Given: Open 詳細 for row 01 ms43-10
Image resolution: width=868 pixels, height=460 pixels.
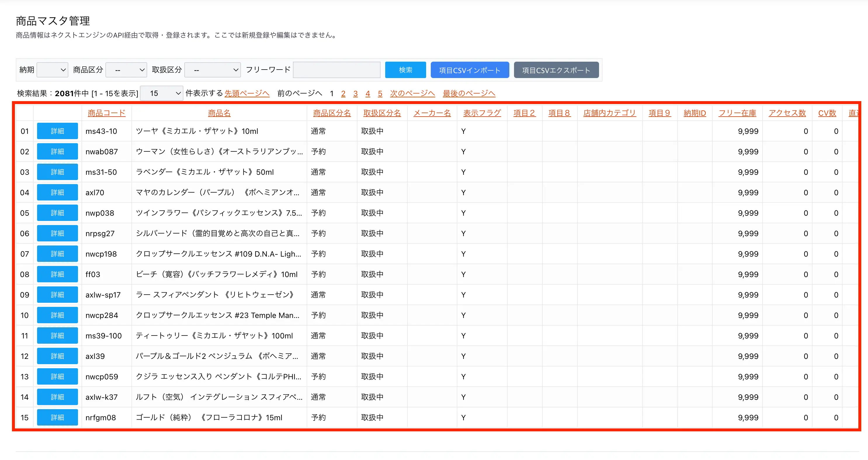Looking at the screenshot, I should click(57, 131).
